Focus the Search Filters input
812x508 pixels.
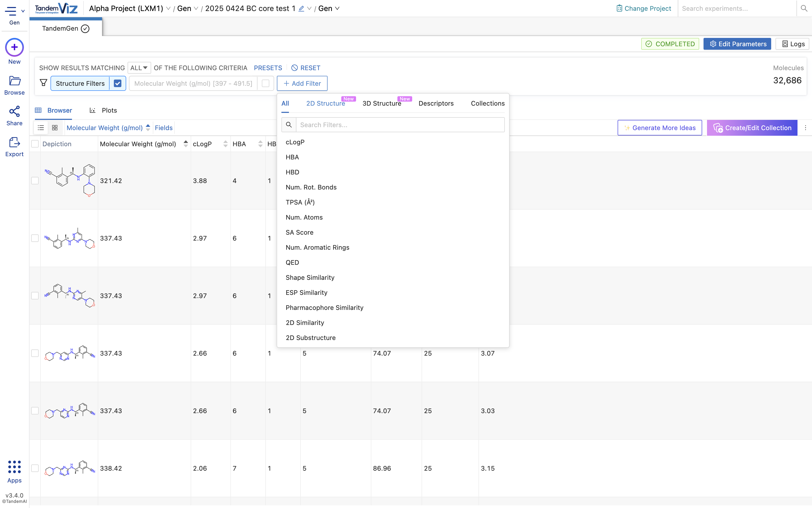point(400,125)
